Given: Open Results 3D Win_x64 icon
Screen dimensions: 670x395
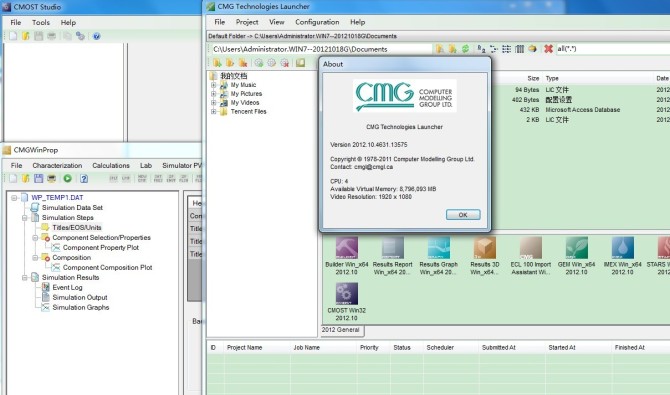Looking at the screenshot, I should coord(485,248).
